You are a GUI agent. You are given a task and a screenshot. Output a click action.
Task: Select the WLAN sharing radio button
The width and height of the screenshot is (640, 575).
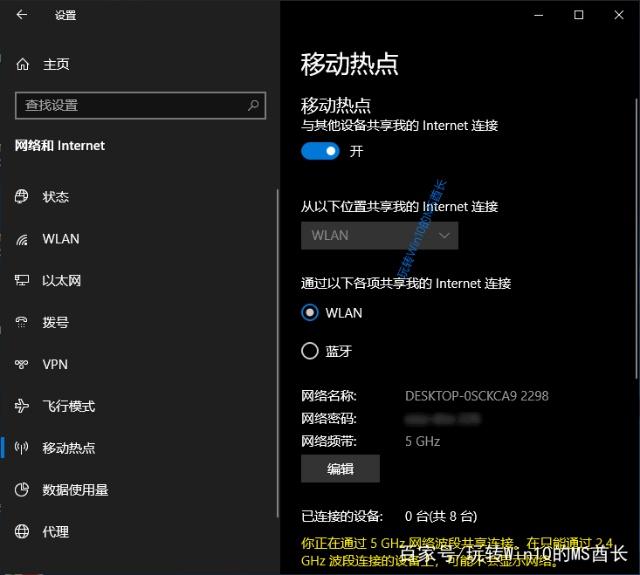[309, 313]
